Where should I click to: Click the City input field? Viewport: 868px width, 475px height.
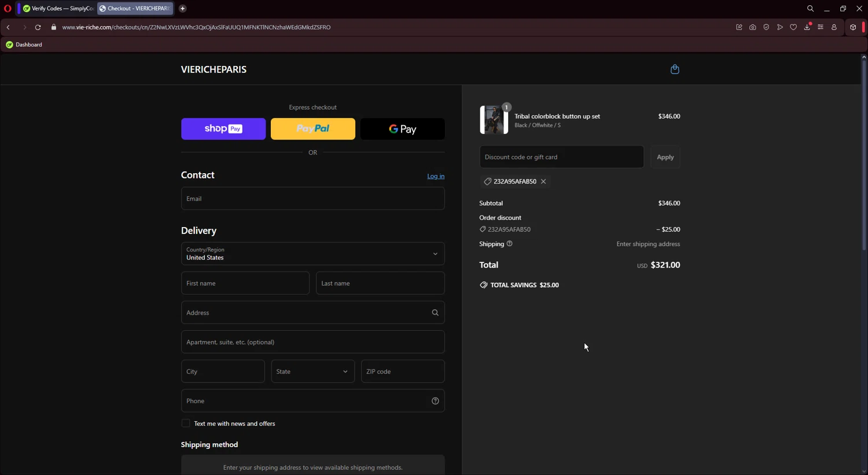tap(223, 371)
